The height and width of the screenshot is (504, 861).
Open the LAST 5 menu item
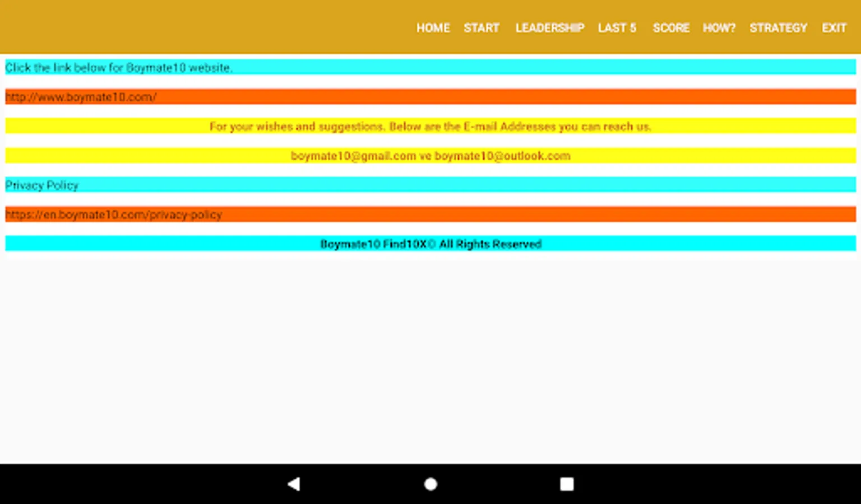pos(617,27)
